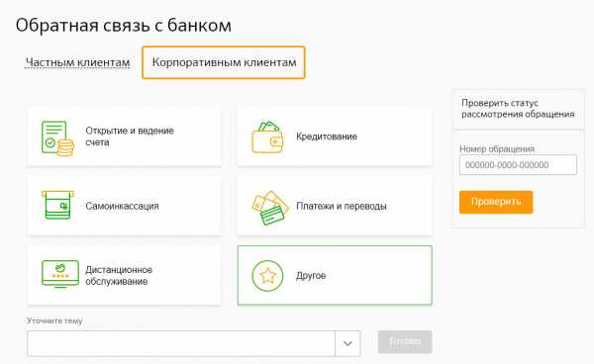The width and height of the screenshot is (594, 364).
Task: Click the Проверить статус рассмотрения обращения heading
Action: (x=518, y=109)
